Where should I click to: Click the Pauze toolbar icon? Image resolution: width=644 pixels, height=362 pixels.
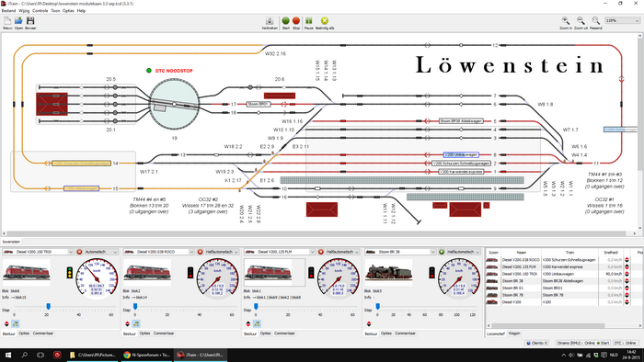point(309,20)
